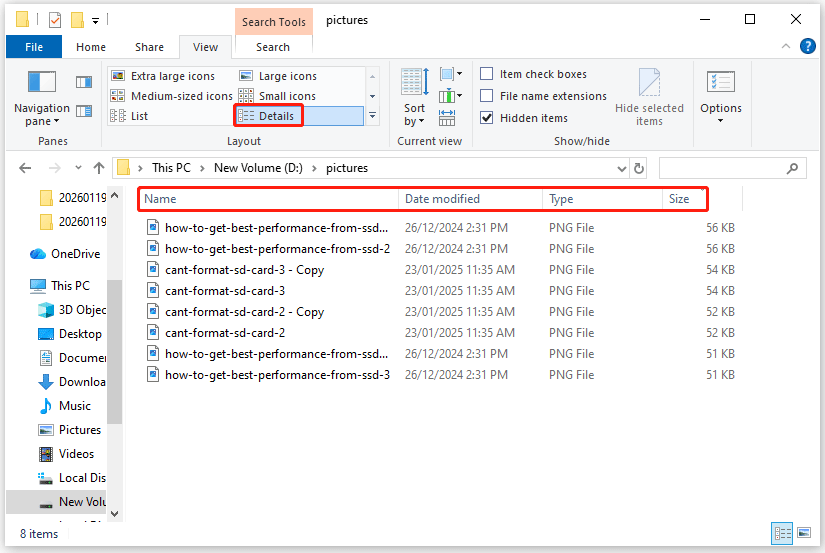This screenshot has height=553, width=825.
Task: Open the Navigation pane dropdown
Action: pos(42,99)
